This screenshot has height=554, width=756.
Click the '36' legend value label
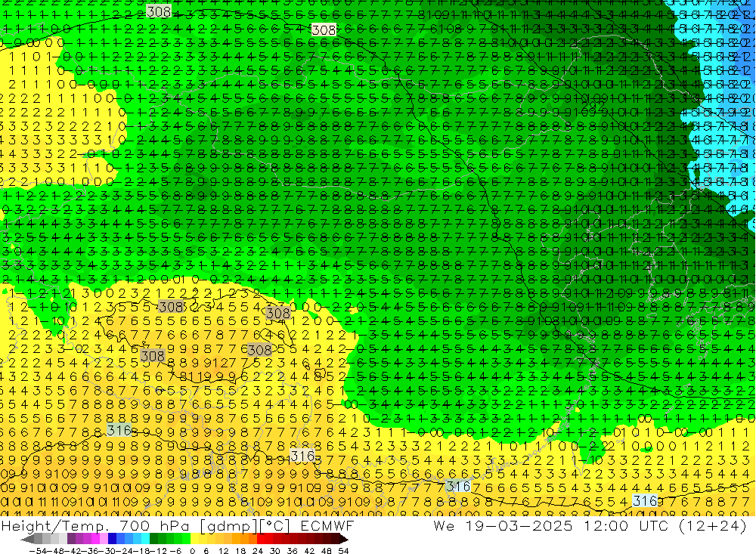coord(292,551)
